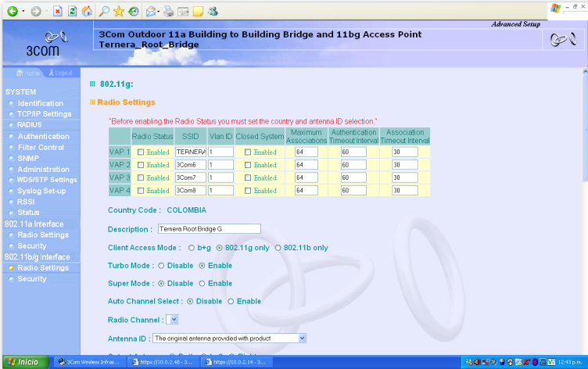588x369 pixels.
Task: Click the Description text field
Action: point(208,229)
